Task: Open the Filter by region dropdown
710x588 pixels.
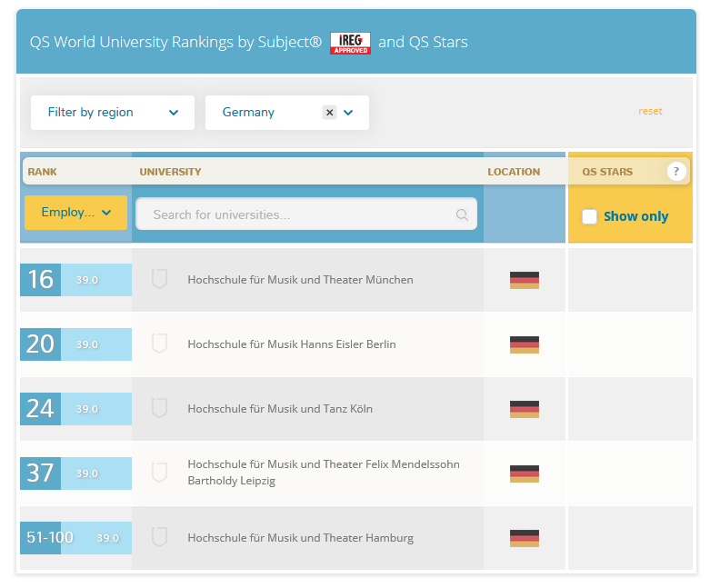Action: coord(113,113)
